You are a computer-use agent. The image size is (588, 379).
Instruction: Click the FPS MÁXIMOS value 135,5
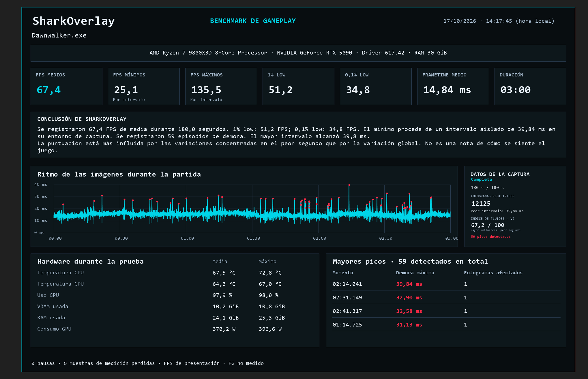[x=206, y=90]
